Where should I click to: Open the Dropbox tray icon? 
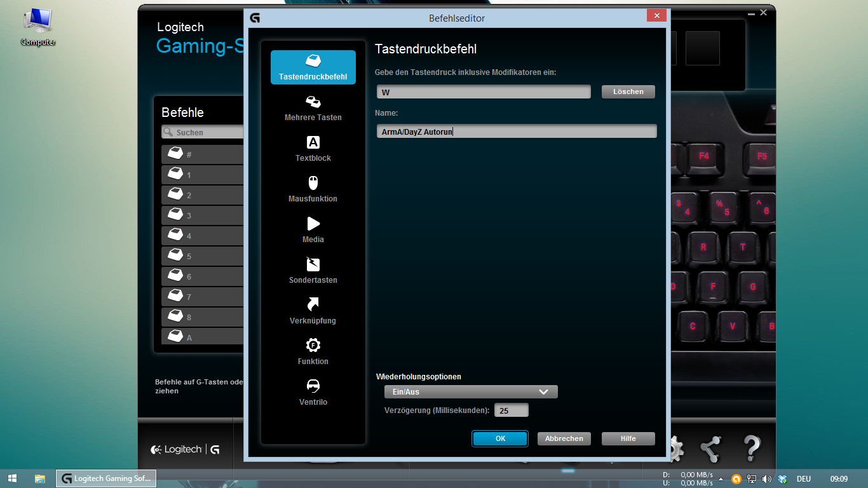(783, 479)
